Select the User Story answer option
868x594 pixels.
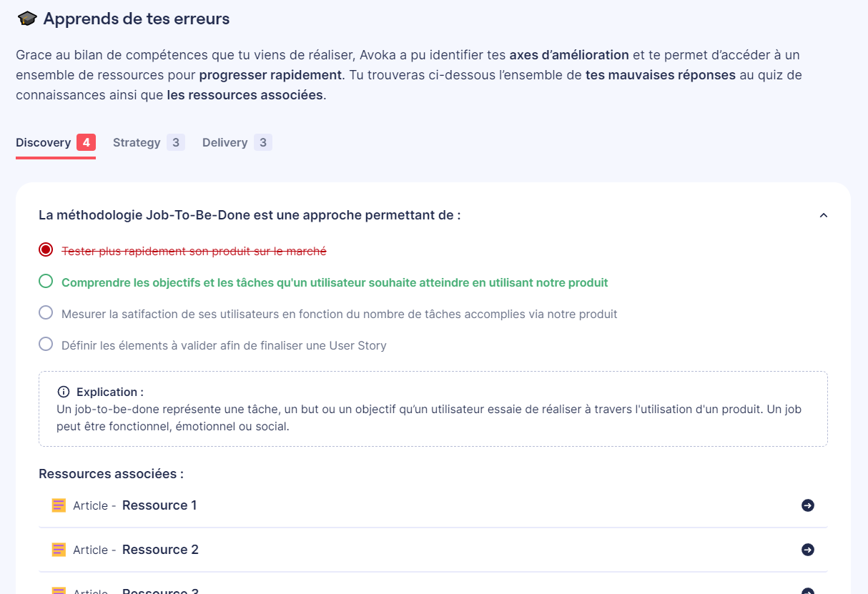(x=46, y=345)
